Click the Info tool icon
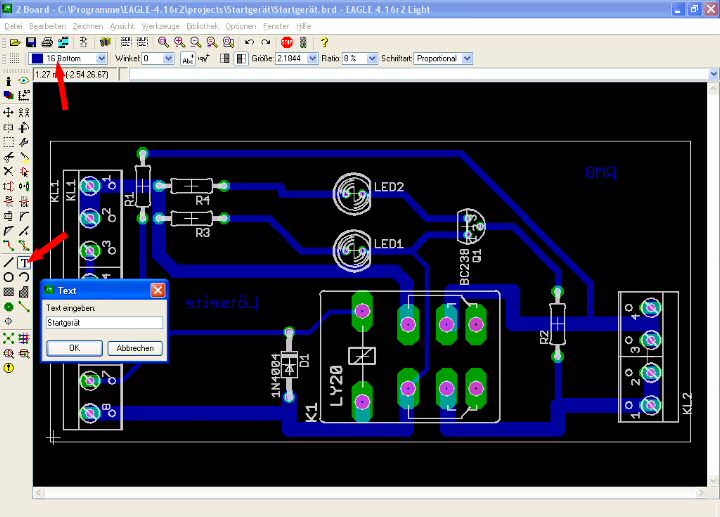This screenshot has width=720, height=517. [9, 80]
